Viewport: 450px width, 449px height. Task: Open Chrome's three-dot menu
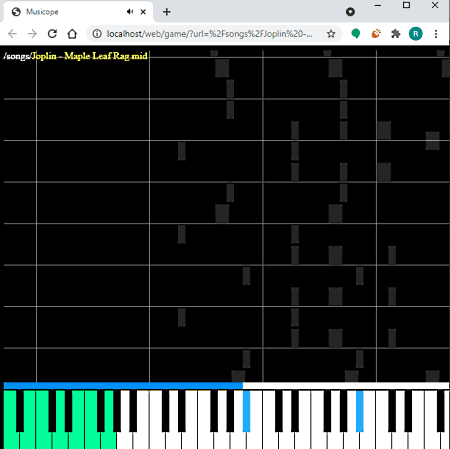pos(436,34)
